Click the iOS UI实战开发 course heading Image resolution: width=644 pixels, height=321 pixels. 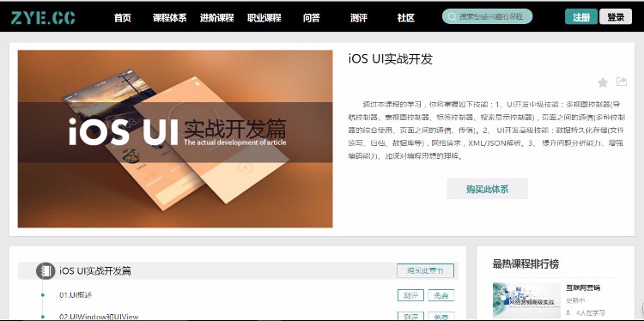pos(390,58)
